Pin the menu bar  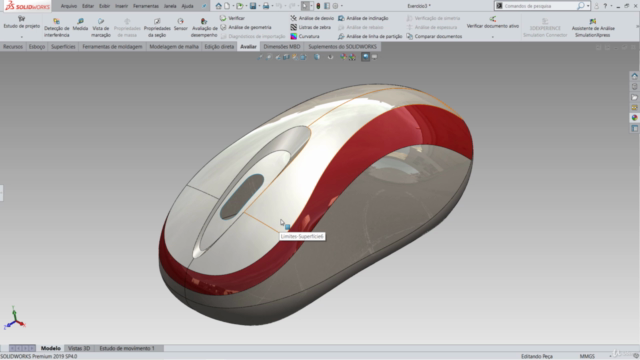tap(204, 6)
